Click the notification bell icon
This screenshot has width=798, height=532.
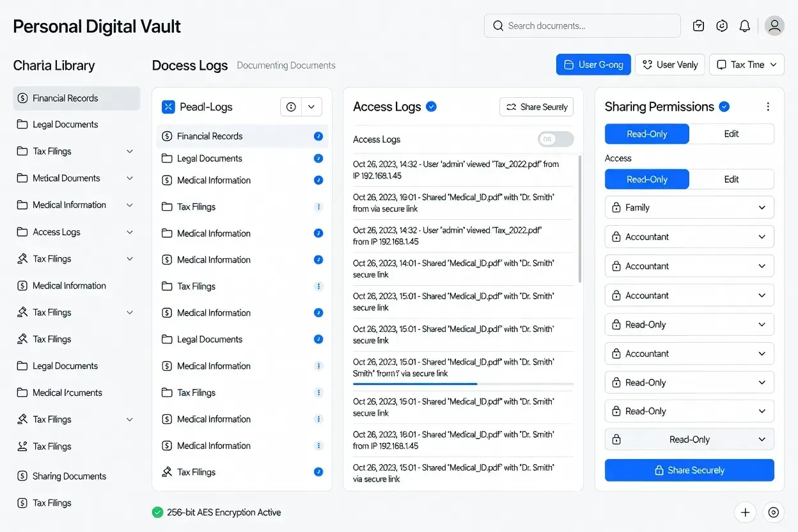(745, 26)
